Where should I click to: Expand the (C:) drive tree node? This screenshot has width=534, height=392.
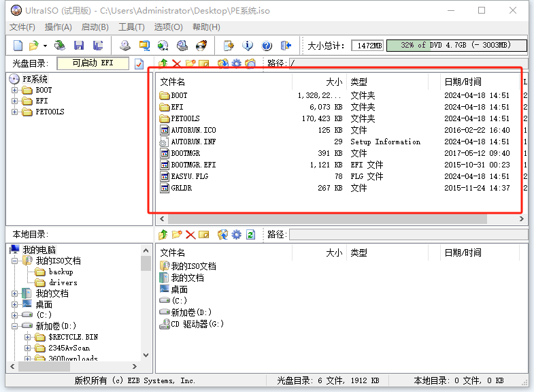coord(15,315)
